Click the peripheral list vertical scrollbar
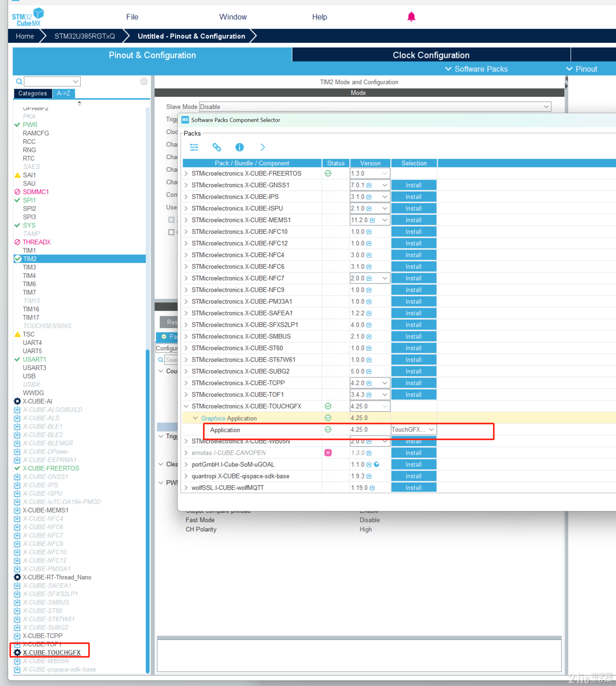Viewport: 616px width, 686px height. pos(148,511)
